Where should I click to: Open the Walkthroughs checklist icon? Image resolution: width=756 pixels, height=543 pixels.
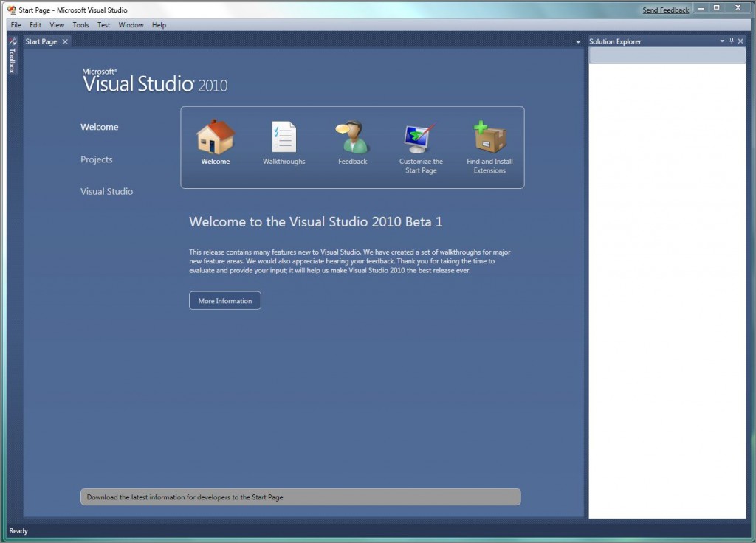(x=283, y=137)
